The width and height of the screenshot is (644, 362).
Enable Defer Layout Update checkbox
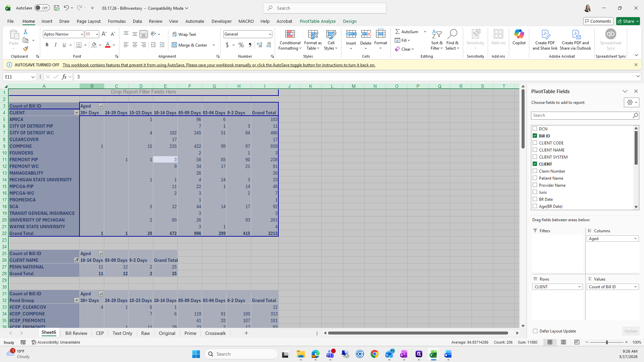(x=535, y=331)
